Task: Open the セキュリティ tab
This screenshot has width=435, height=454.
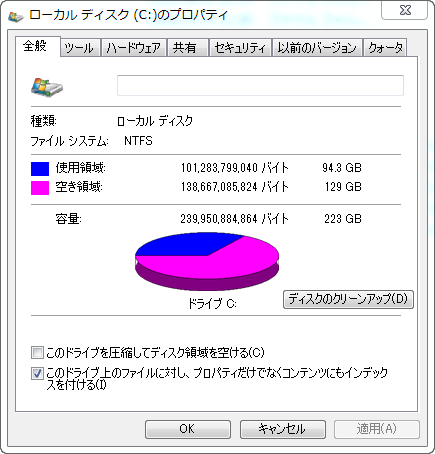Action: [240, 48]
